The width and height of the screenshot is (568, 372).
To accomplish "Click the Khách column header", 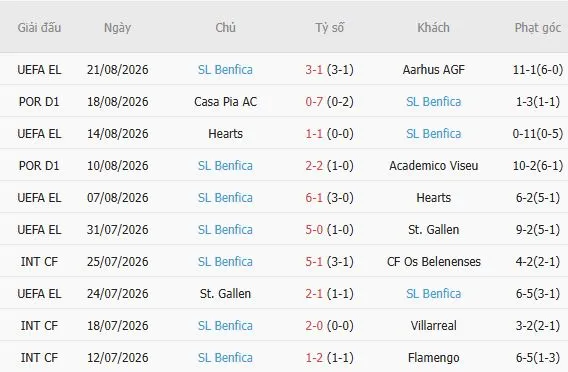I will (433, 28).
